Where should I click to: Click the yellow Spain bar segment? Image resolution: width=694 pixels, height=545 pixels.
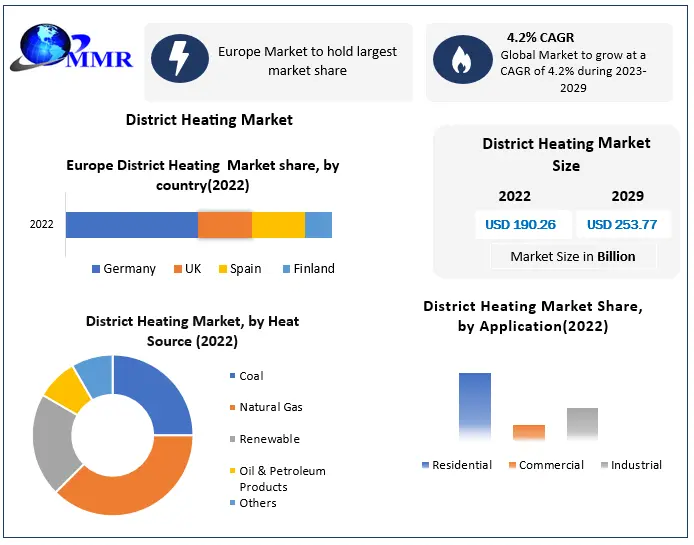point(278,225)
